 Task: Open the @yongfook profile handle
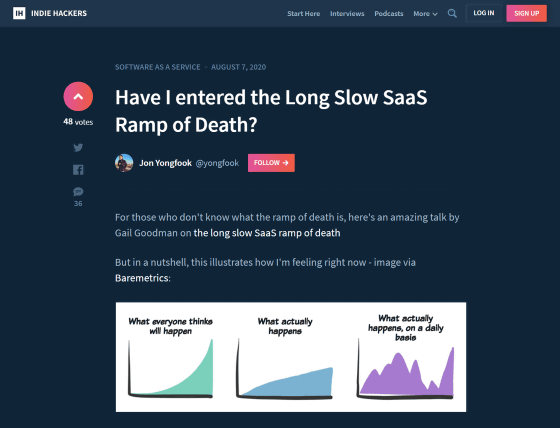tap(217, 163)
